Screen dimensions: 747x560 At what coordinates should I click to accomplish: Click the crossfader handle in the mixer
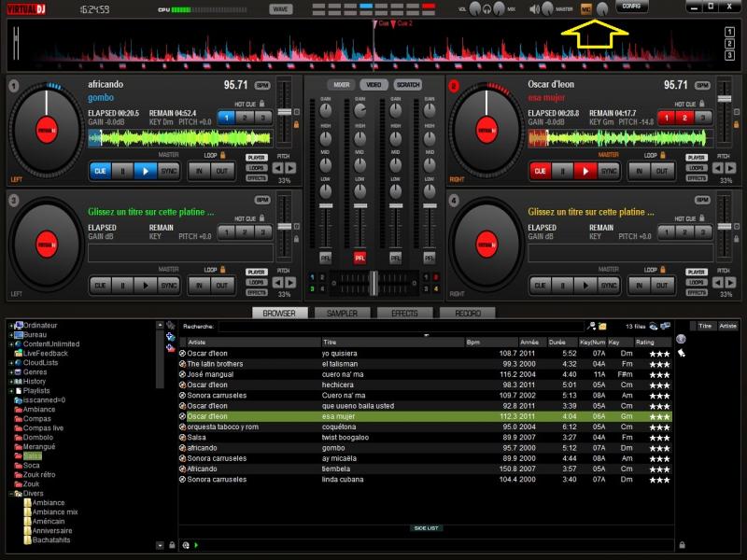pos(373,281)
